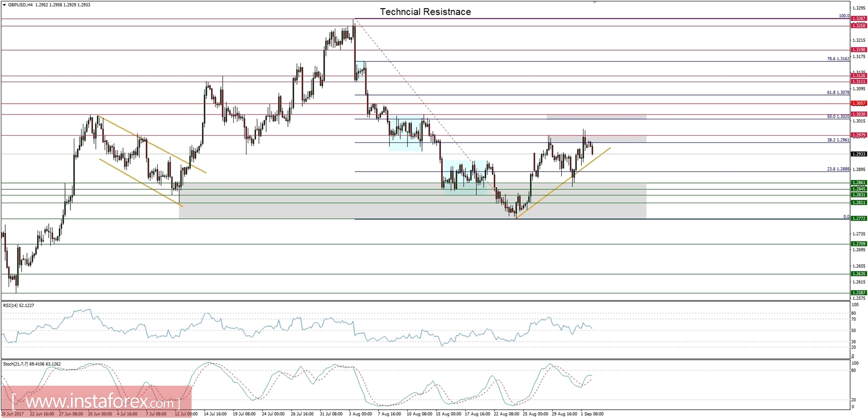
Task: Click the red resistance price tag 1.3250
Action: pos(859,26)
